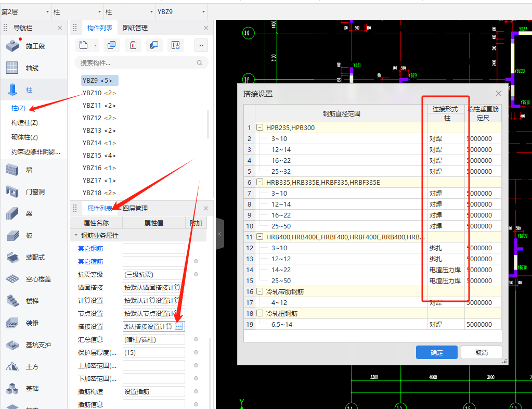Collapse the HPB235,HPB300 group
This screenshot has width=532, height=409.
coord(259,127)
